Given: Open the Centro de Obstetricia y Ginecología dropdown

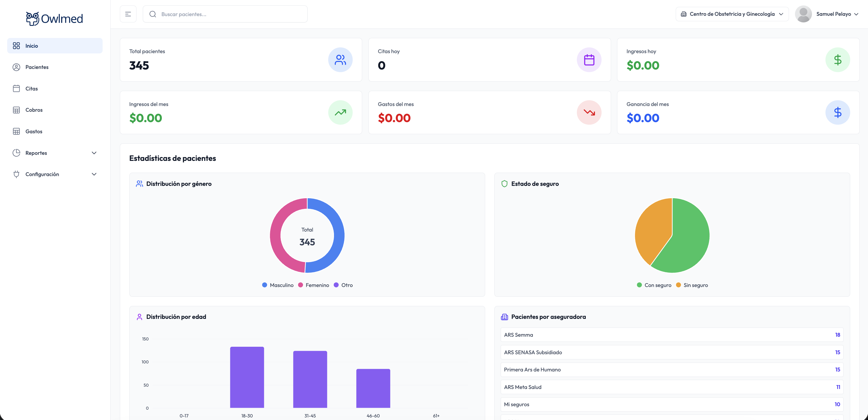Looking at the screenshot, I should point(731,14).
